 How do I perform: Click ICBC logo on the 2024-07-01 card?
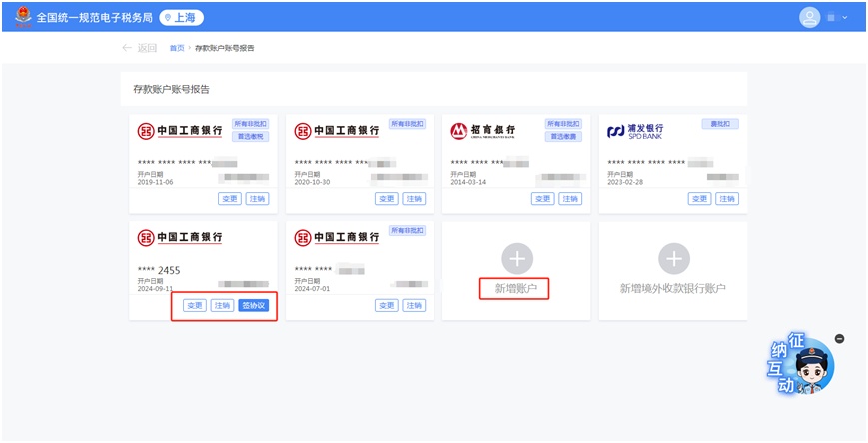pos(336,238)
